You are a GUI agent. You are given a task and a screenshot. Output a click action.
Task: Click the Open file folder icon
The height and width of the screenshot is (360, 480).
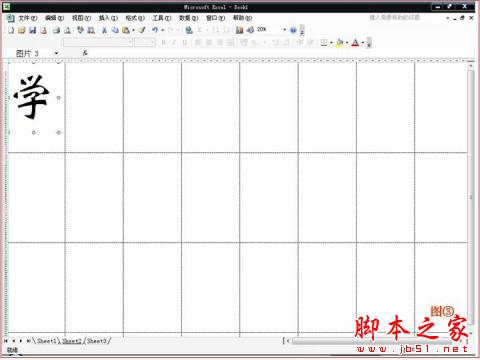tap(22, 30)
